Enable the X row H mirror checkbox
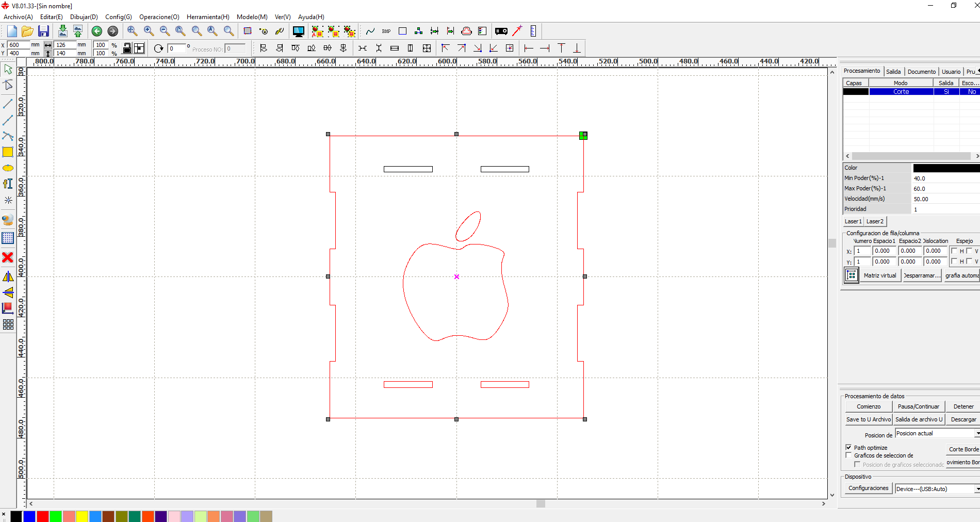 pyautogui.click(x=954, y=251)
